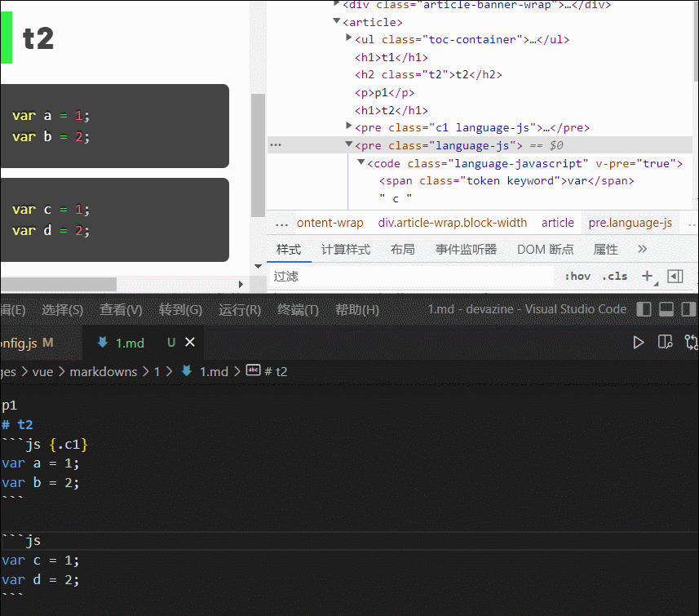Switch to the 样式 styles tab
This screenshot has width=699, height=616.
pos(289,250)
